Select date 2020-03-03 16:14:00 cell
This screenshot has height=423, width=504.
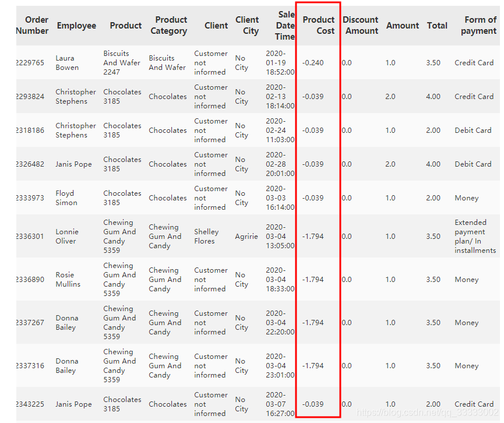click(x=280, y=198)
